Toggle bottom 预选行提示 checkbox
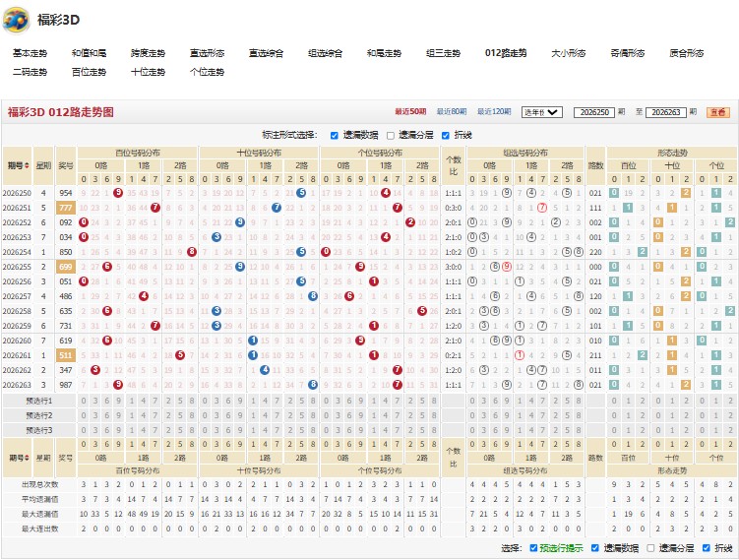Viewport: 739px width, 560px height. click(x=533, y=548)
